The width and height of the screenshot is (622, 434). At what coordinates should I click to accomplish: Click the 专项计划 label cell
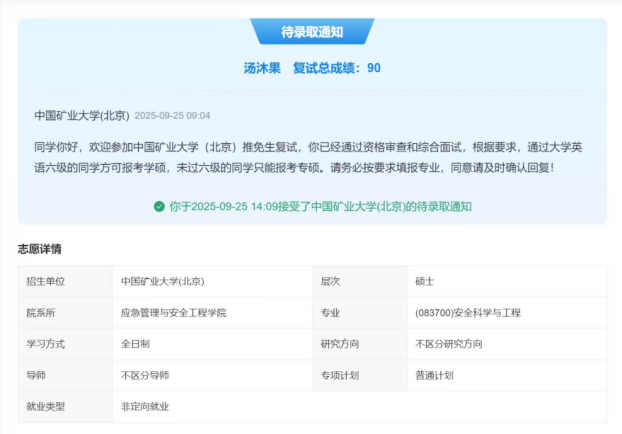(339, 375)
